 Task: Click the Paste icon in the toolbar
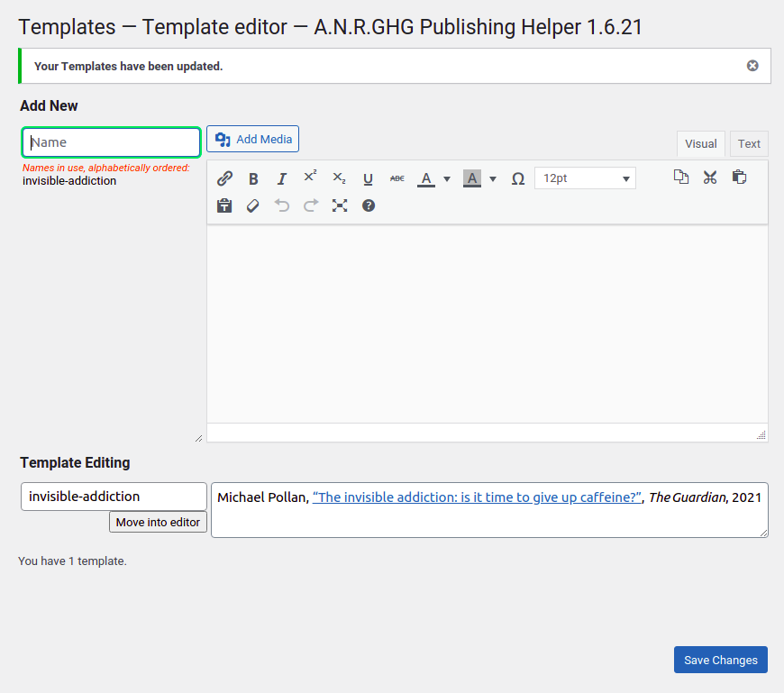(x=739, y=178)
